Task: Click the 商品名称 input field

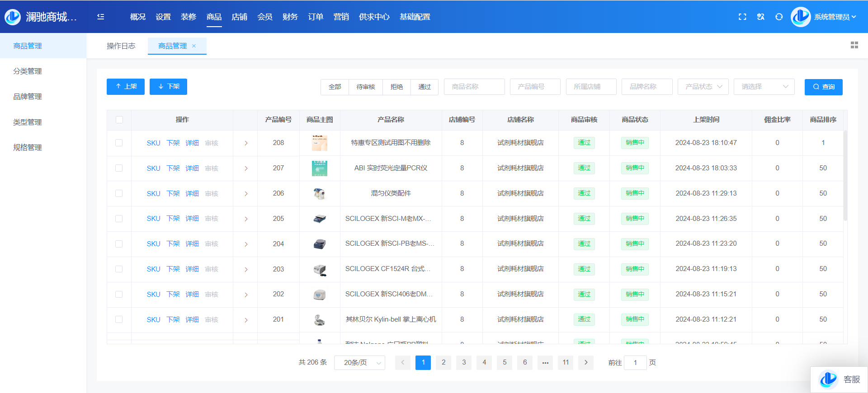Action: coord(474,87)
